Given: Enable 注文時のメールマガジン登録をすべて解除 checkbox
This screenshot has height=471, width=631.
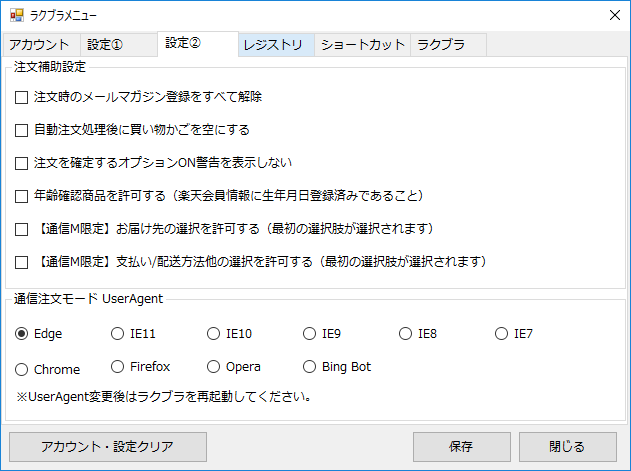Looking at the screenshot, I should pos(22,98).
